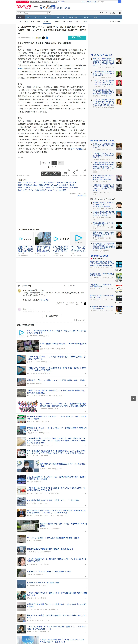Click 記事に関する報告 report icon link
Viewport: 138px width, 644px height.
(23, 175)
